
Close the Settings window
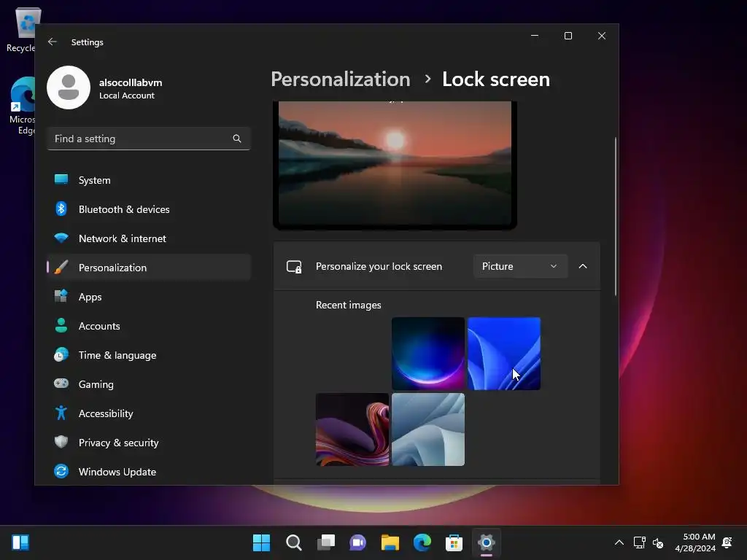(602, 36)
